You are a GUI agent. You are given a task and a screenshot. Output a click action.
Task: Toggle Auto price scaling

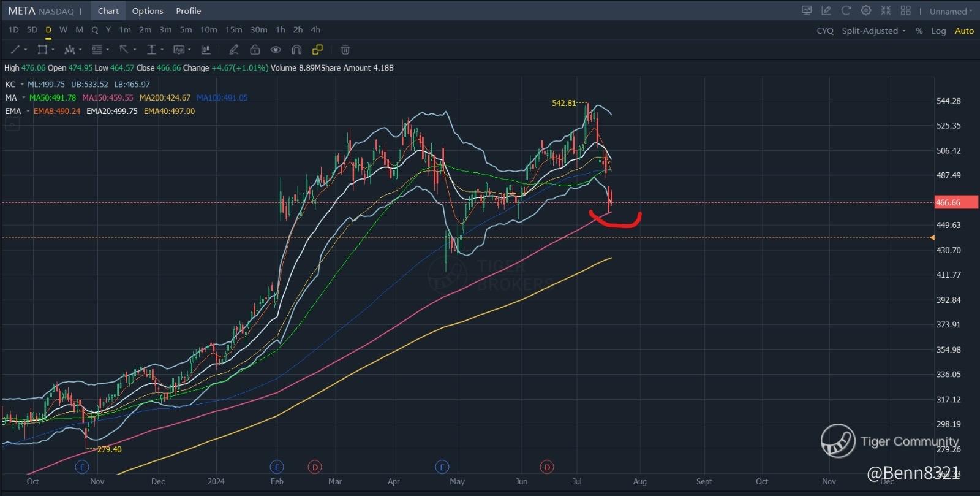point(965,31)
